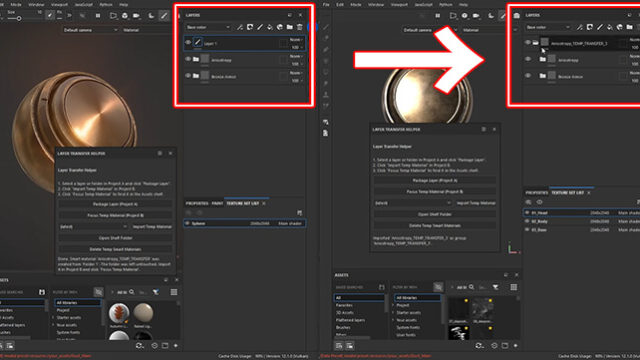Viewport: 640px width, 360px height.
Task: Click Package Layer (Project A) in left helper
Action: [x=115, y=204]
